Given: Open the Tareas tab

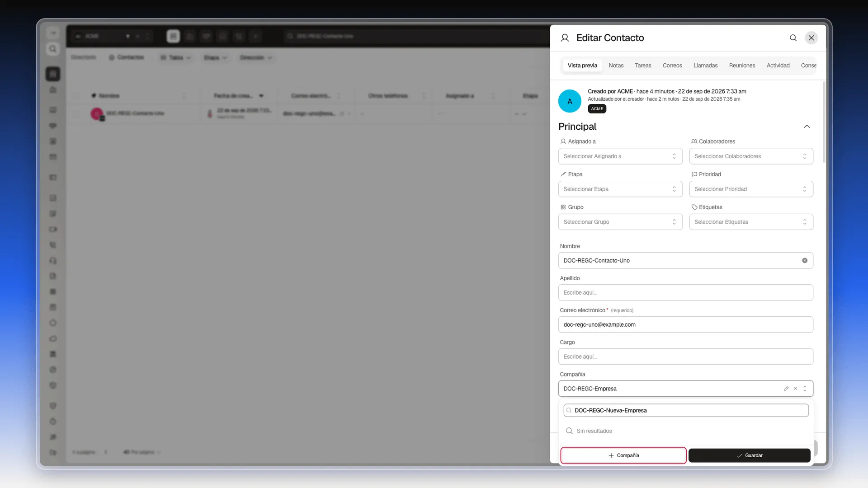Looking at the screenshot, I should click(643, 66).
